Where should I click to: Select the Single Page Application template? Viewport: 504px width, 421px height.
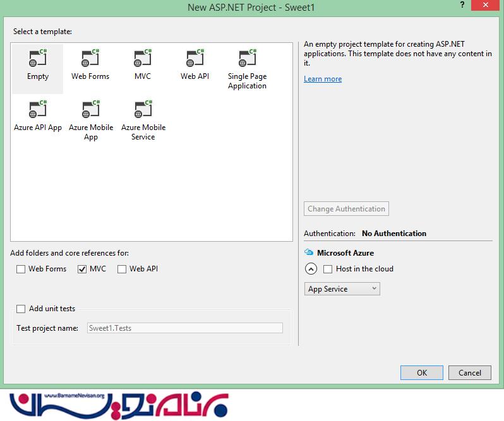[x=247, y=59]
